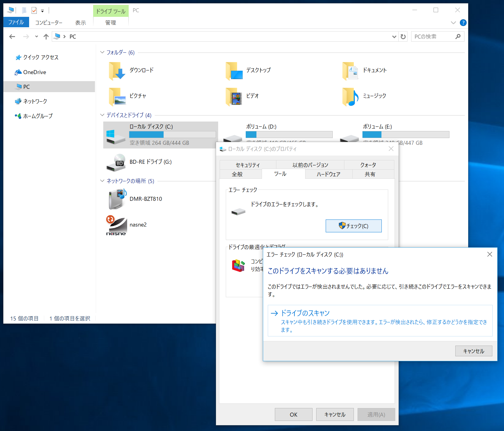Click the ドライブのスキャン link

click(x=305, y=313)
